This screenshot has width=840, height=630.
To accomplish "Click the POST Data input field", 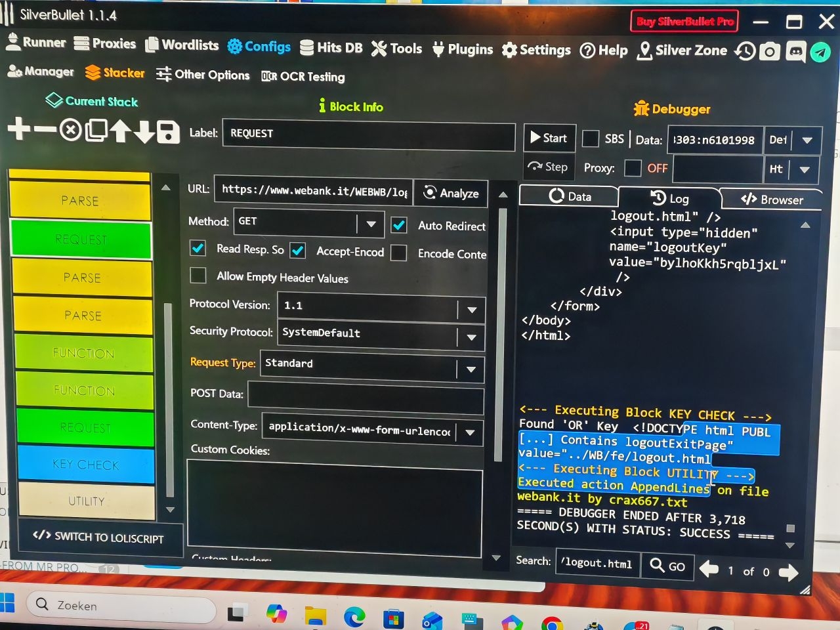I will [366, 399].
